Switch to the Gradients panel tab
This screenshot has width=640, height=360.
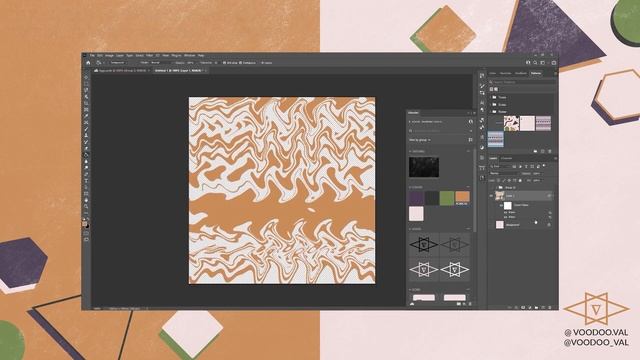(x=520, y=73)
